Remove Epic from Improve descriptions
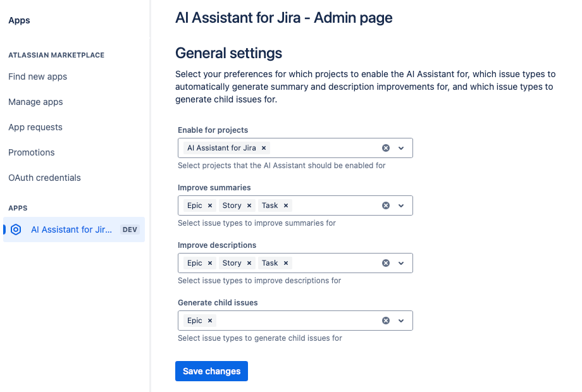Image resolution: width=582 pixels, height=392 pixels. (x=210, y=263)
